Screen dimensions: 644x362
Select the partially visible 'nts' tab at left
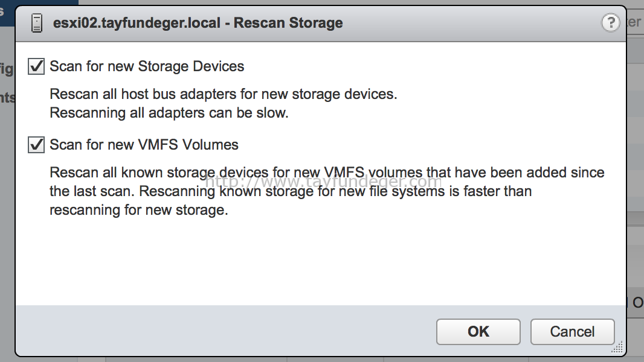click(x=7, y=98)
